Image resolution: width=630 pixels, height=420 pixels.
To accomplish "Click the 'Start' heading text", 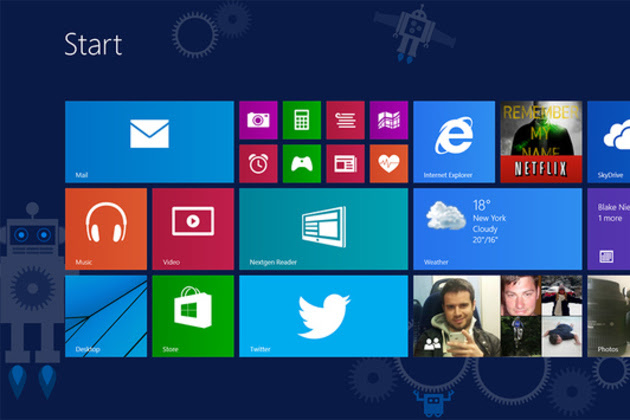I will 93,44.
